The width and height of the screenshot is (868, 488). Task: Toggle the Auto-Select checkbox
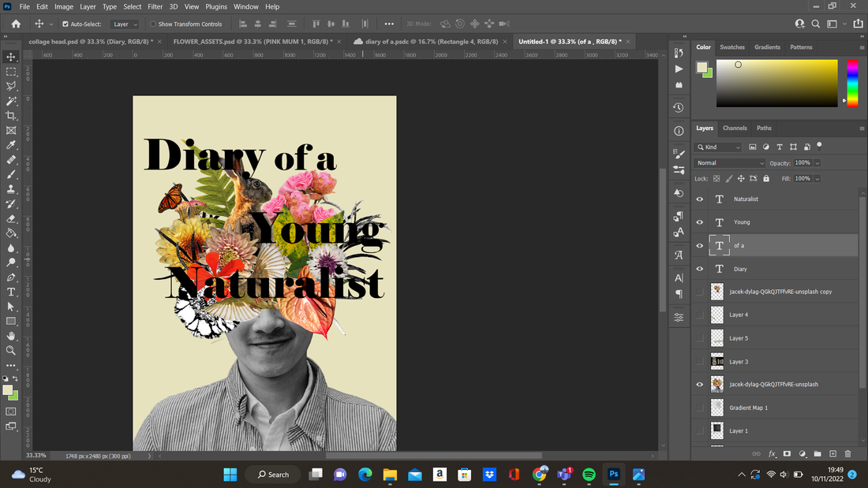point(65,24)
